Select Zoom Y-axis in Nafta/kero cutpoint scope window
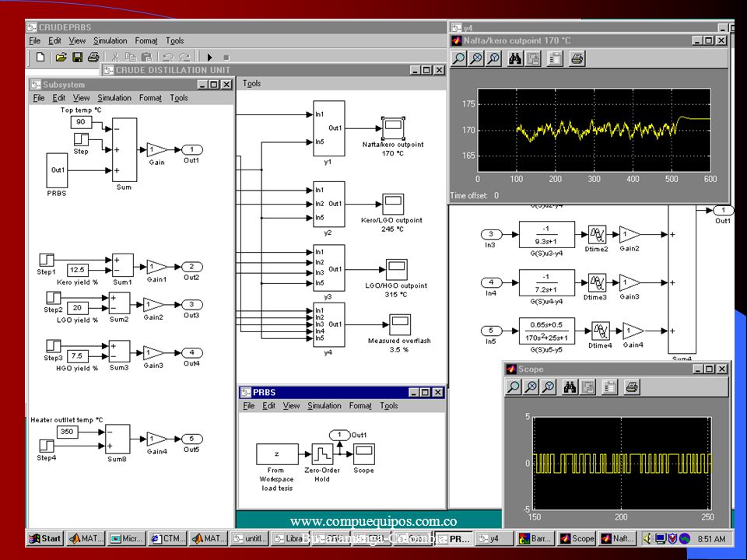This screenshot has width=747, height=560. point(493,58)
